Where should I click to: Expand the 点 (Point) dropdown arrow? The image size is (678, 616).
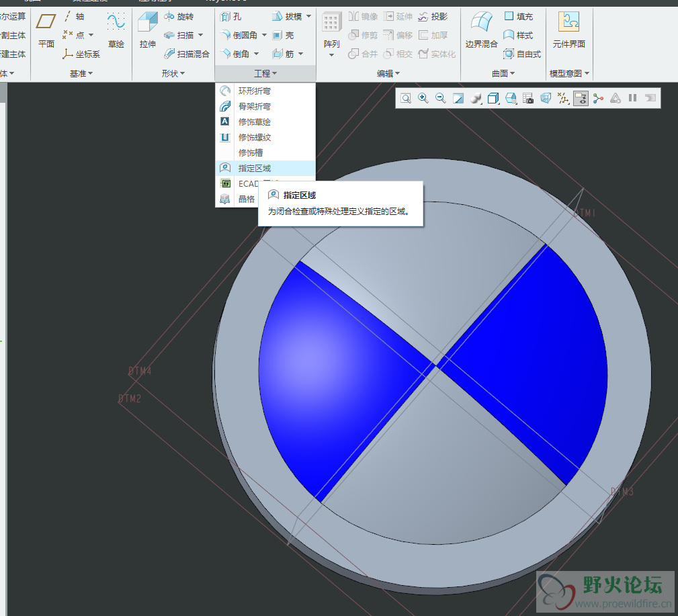(91, 35)
